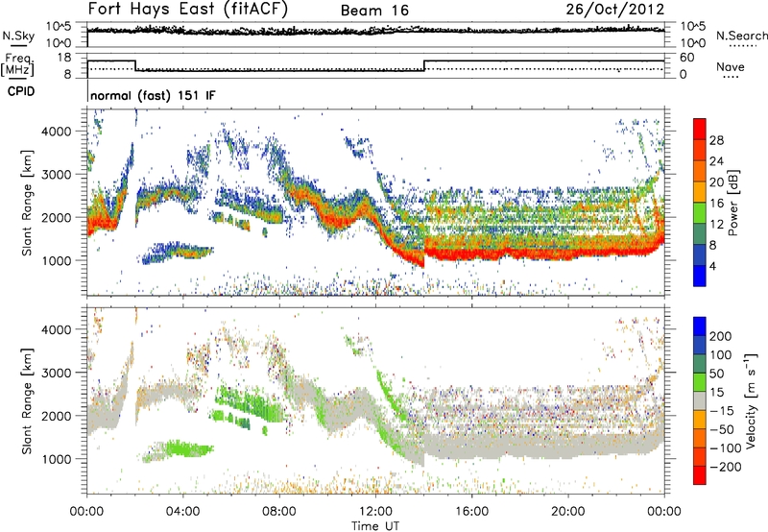This screenshot has height=532, width=768.
Task: Click the date '26/Oct/2012'
Action: click(615, 10)
